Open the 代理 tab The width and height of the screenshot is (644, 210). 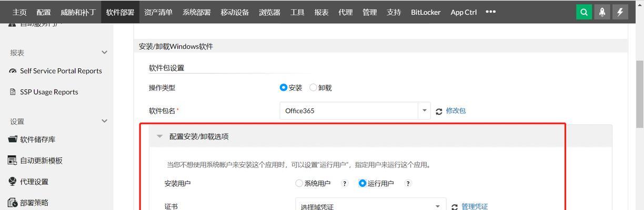346,12
